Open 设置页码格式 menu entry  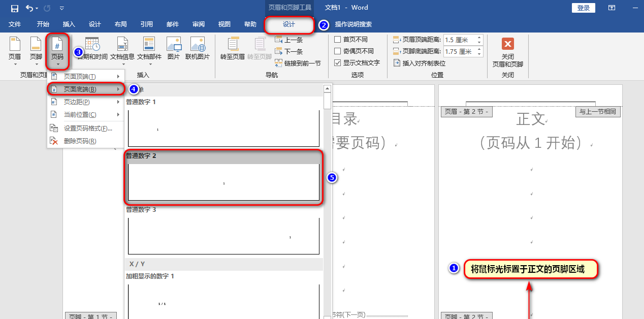(85, 129)
